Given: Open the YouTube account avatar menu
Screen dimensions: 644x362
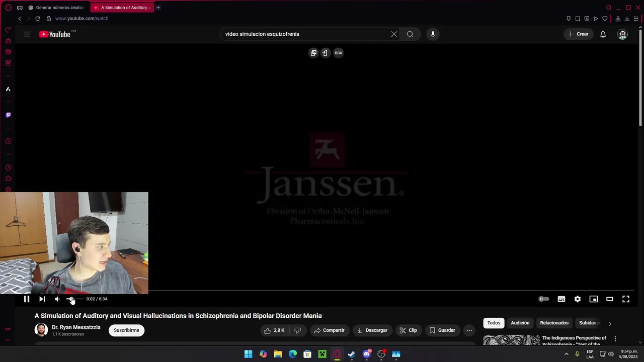Looking at the screenshot, I should tap(623, 34).
